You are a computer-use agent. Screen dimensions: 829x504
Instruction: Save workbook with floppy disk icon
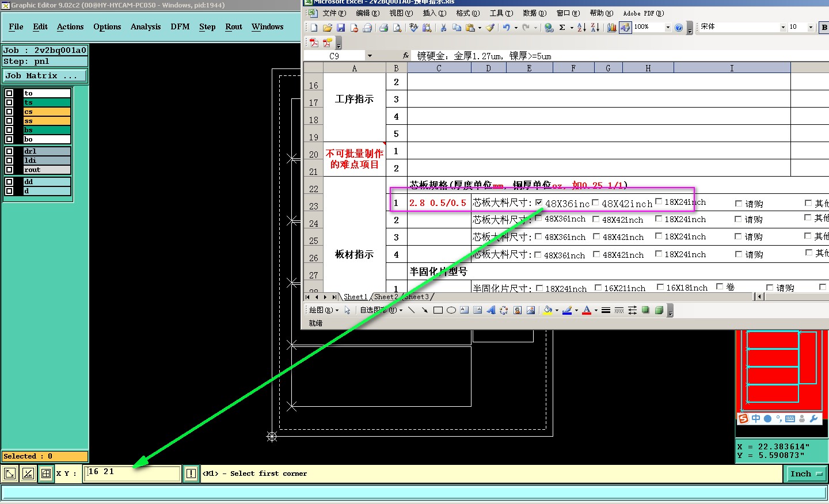point(340,27)
